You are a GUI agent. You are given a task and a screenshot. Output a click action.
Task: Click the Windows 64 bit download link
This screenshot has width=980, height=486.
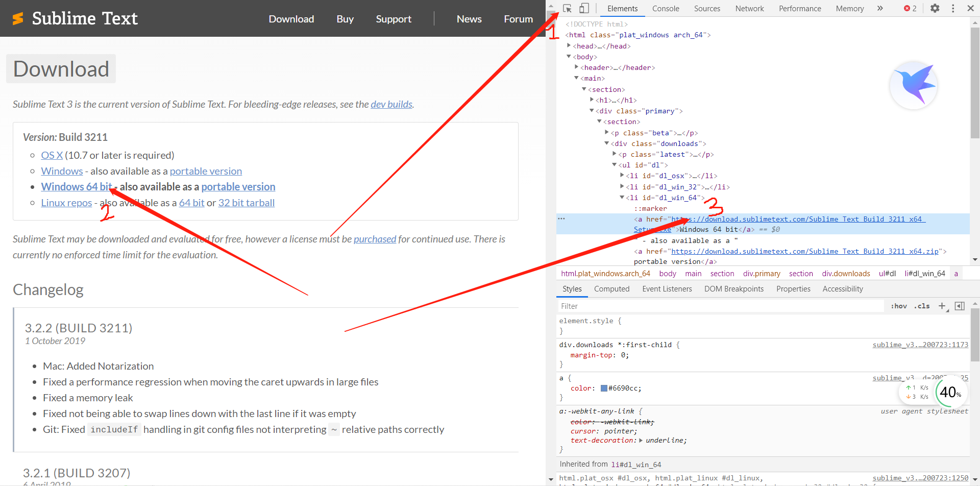(x=77, y=187)
